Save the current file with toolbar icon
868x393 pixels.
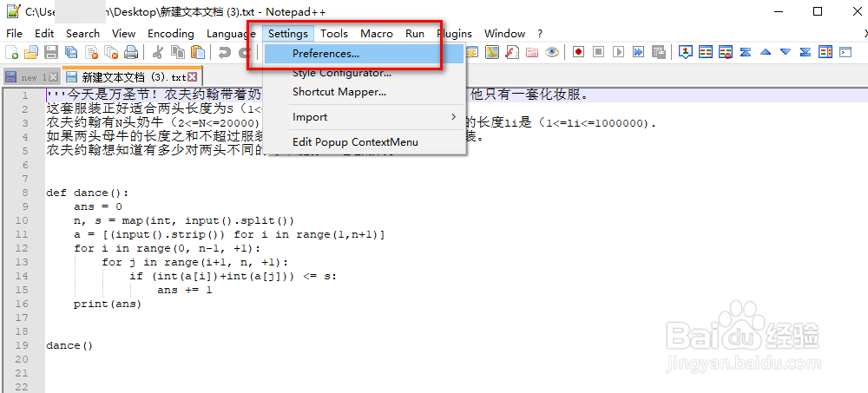[51, 53]
